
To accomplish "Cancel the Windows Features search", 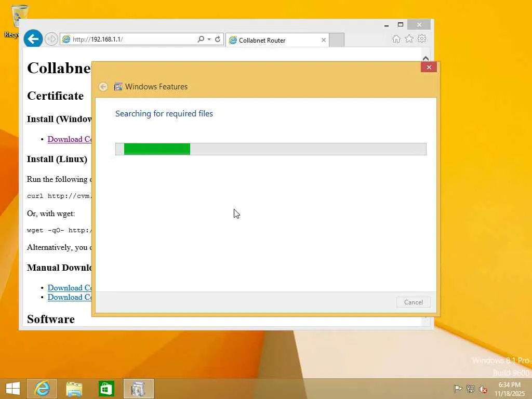I will click(x=413, y=302).
